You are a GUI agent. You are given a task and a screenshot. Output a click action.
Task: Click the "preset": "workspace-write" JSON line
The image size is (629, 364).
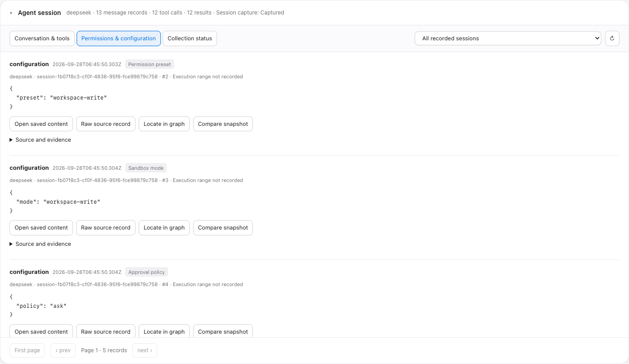click(62, 98)
